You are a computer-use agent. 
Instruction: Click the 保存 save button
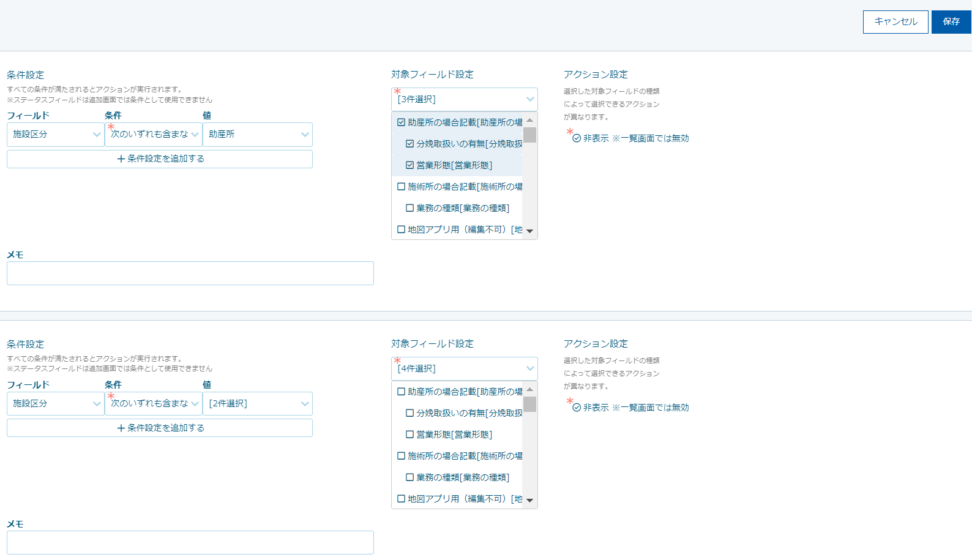(x=951, y=22)
